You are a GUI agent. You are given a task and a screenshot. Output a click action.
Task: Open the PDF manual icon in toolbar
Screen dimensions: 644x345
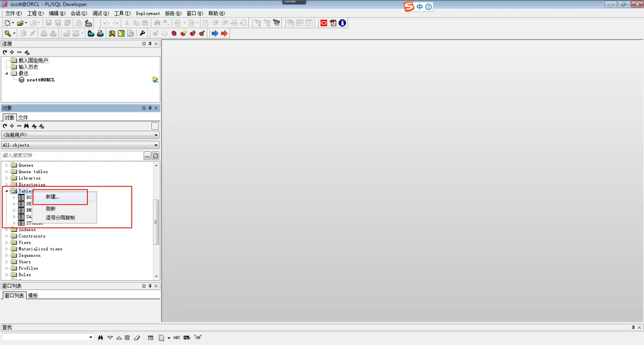(x=333, y=23)
